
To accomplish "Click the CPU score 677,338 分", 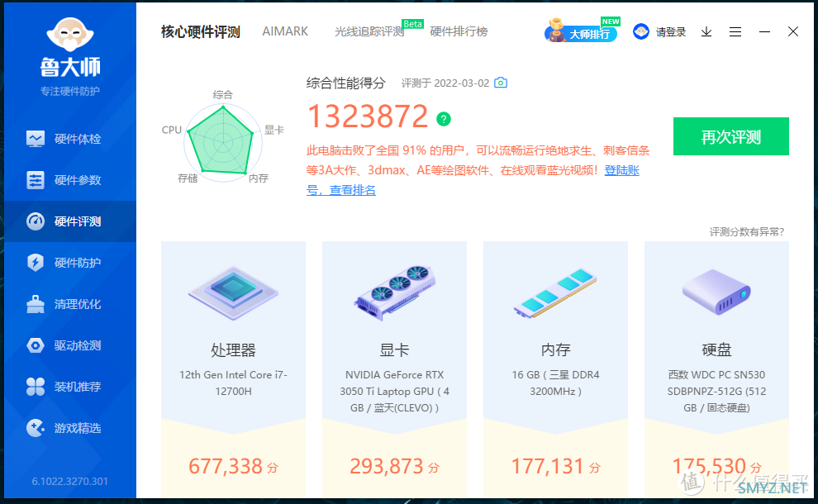I will tap(233, 466).
